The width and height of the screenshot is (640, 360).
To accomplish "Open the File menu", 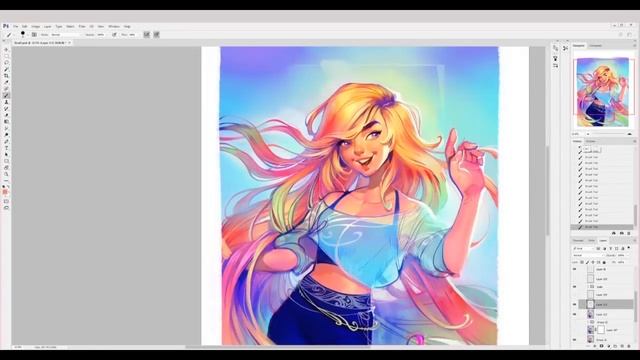I will [x=16, y=26].
